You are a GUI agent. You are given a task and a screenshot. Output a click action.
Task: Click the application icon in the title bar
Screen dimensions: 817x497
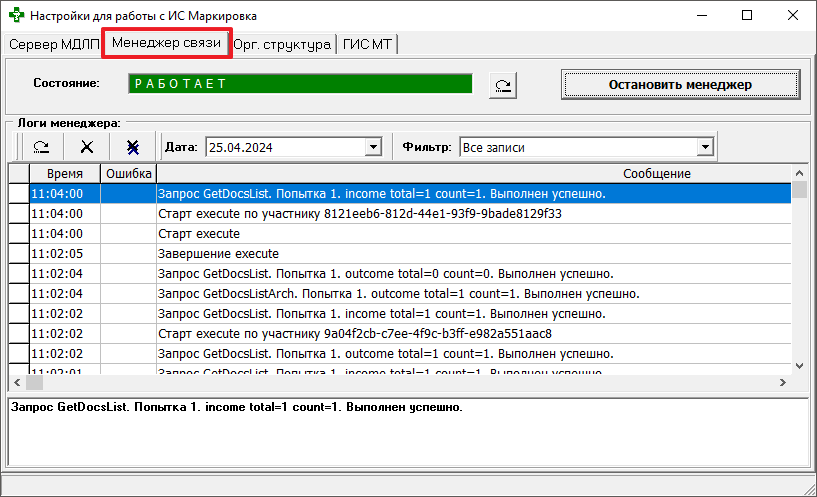tap(15, 16)
